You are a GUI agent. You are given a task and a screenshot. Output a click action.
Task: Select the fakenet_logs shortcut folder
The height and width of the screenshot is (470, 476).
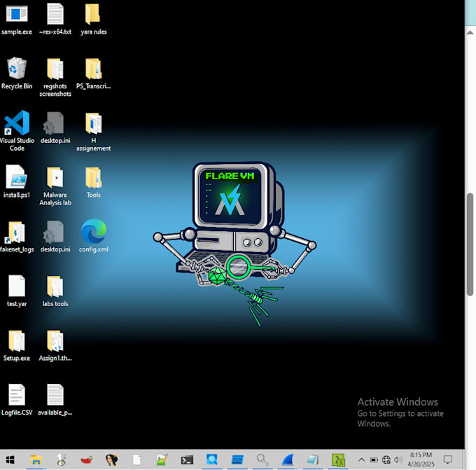click(x=17, y=237)
